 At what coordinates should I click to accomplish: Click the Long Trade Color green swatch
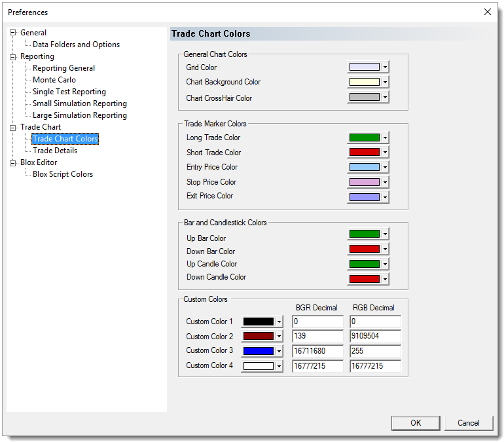click(364, 138)
